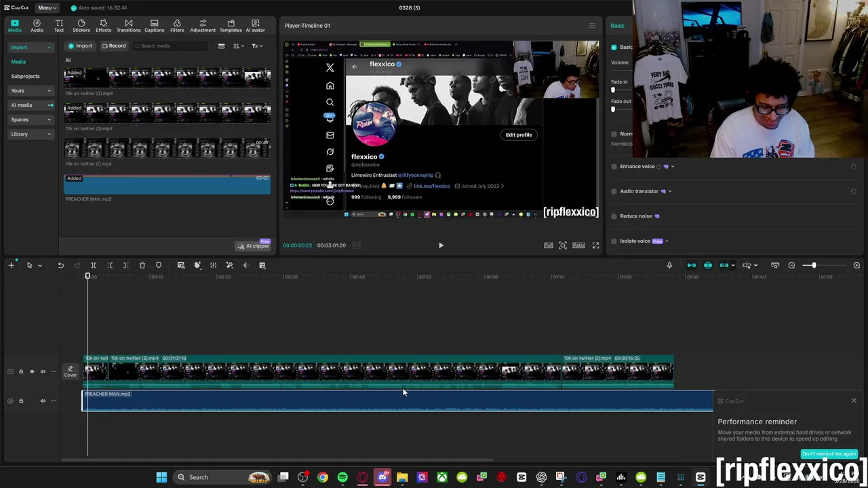Expand the Library sidebar section
The height and width of the screenshot is (488, 868).
[x=30, y=134]
